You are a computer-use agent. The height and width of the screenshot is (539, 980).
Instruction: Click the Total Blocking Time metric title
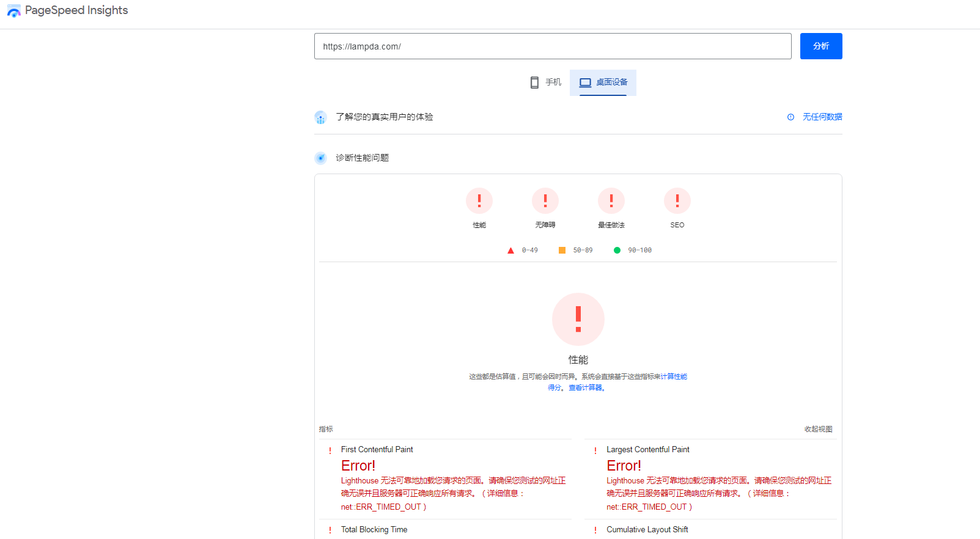pyautogui.click(x=374, y=529)
